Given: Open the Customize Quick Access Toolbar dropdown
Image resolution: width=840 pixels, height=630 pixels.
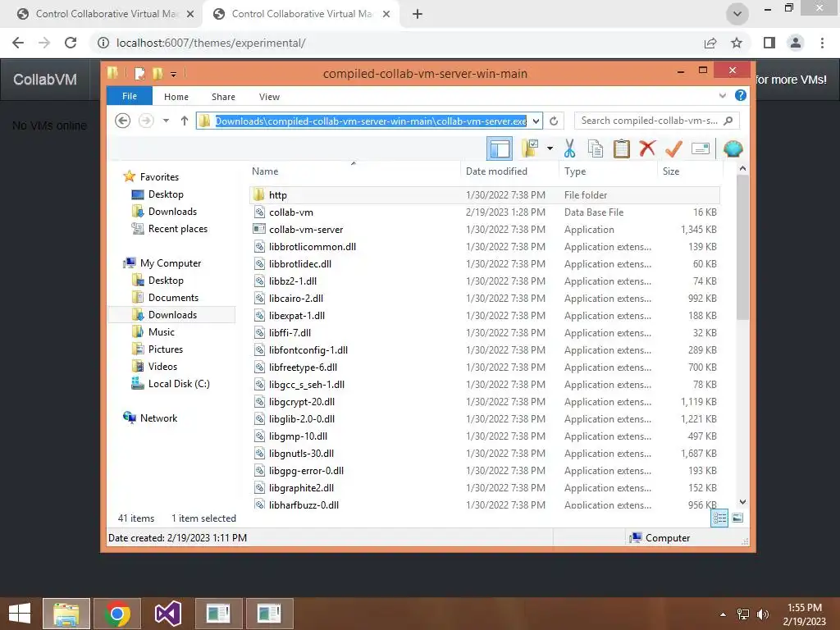Looking at the screenshot, I should [174, 74].
